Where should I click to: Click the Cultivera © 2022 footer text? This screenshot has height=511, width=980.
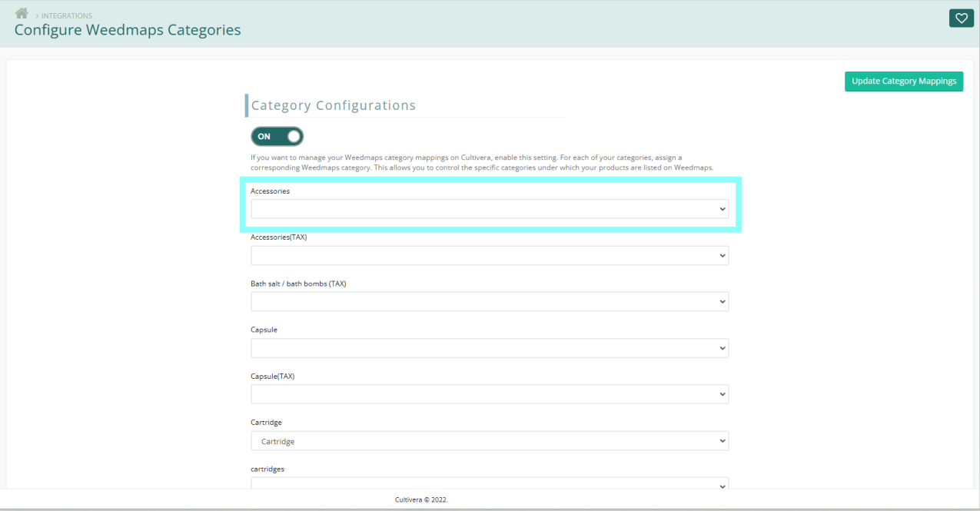(421, 499)
